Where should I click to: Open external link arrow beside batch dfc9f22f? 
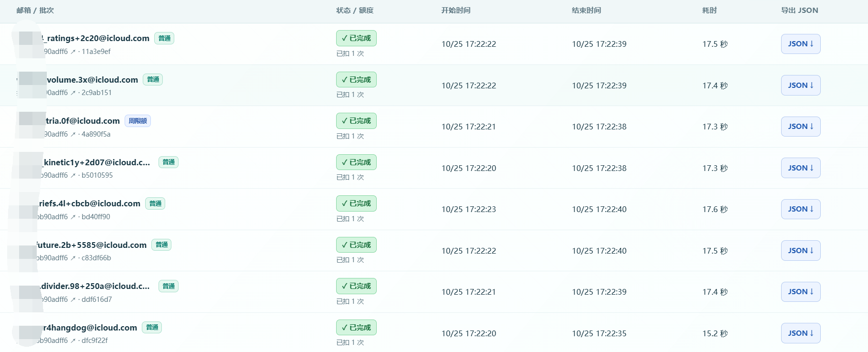[x=73, y=341]
